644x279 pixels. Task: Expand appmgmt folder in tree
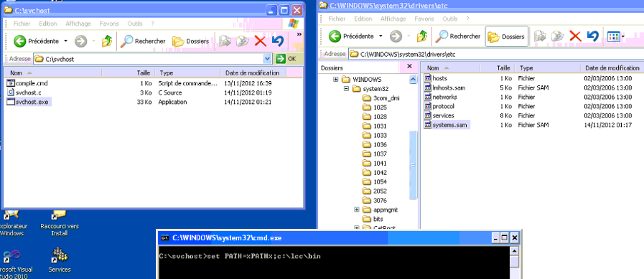click(x=357, y=209)
